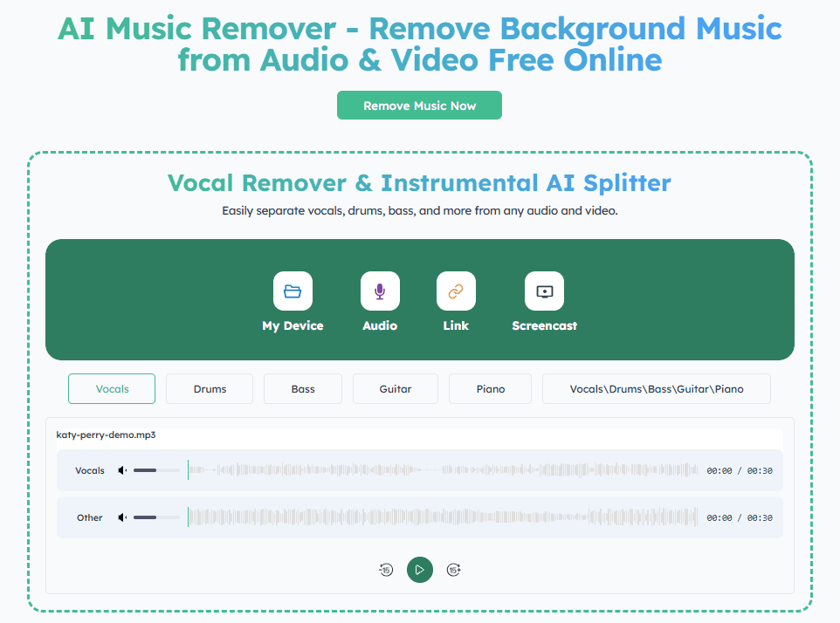Click the Other track time 00:00 / 00:30
This screenshot has width=840, height=623.
click(x=740, y=518)
